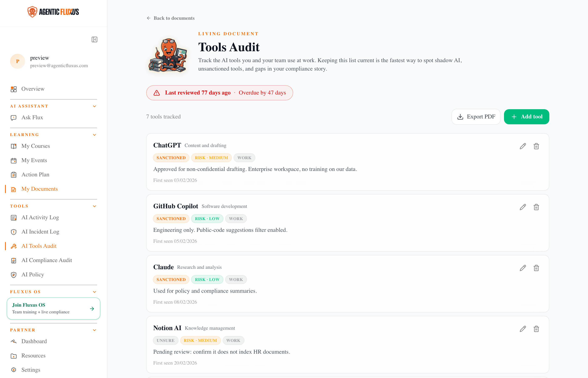Click the AI Incident Log shield icon
The image size is (588, 378).
tap(14, 232)
